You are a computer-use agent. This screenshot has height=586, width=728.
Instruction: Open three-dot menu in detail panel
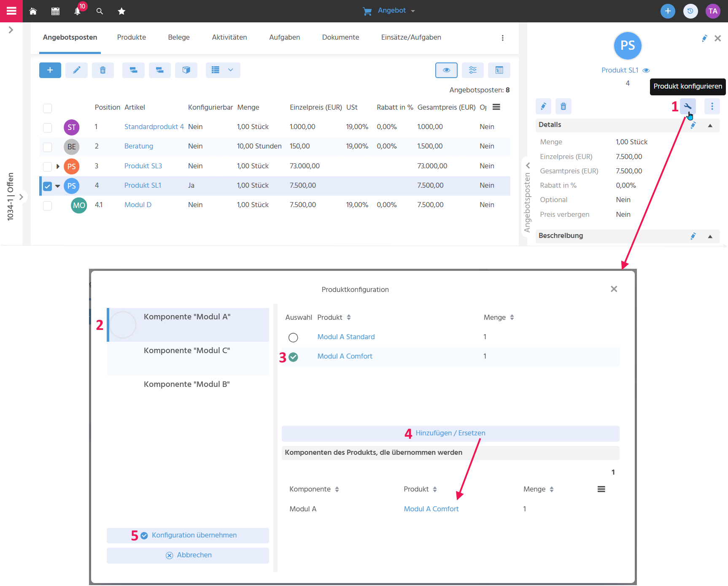point(712,106)
